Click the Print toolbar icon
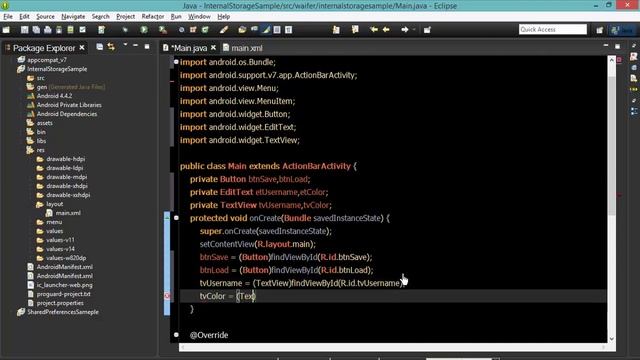 click(48, 30)
